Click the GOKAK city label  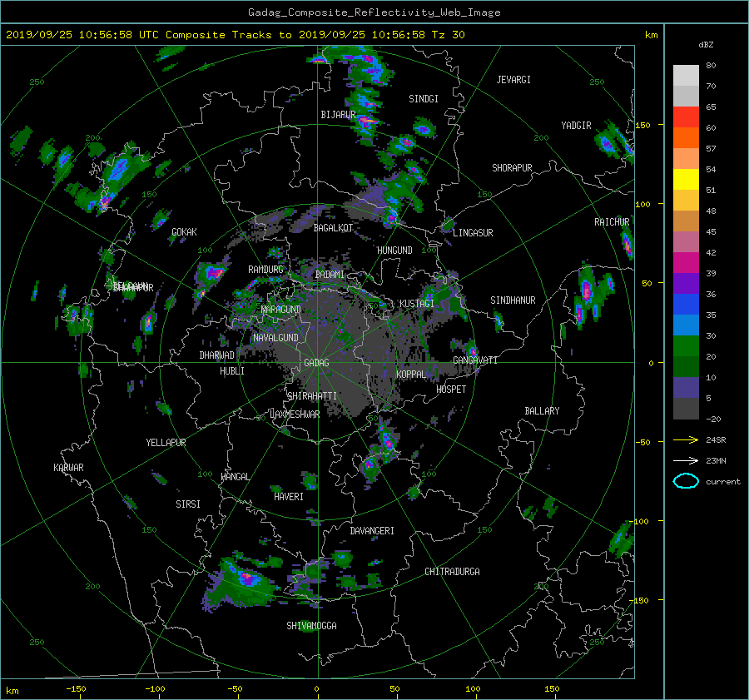click(x=184, y=232)
